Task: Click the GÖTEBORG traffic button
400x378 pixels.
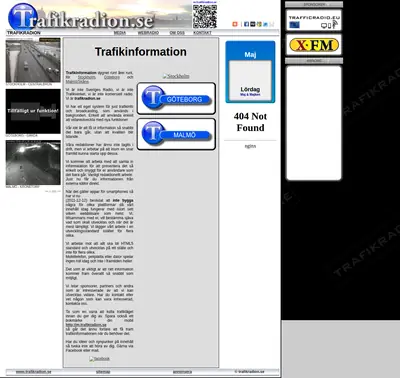Action: tap(176, 99)
